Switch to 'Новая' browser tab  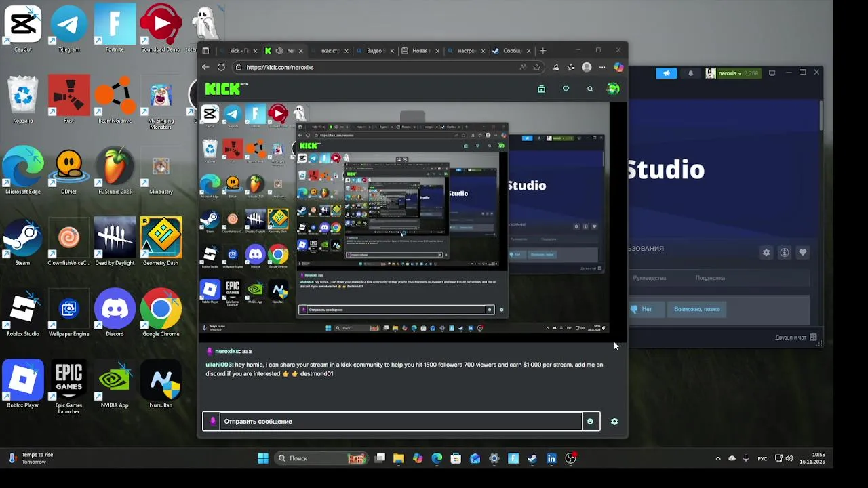click(420, 51)
